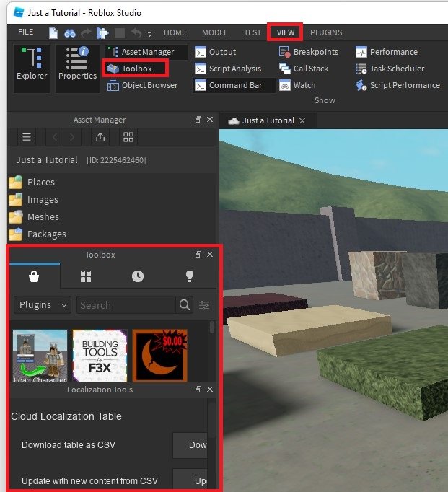Open the Images folder
This screenshot has height=492, width=448.
pyautogui.click(x=34, y=200)
